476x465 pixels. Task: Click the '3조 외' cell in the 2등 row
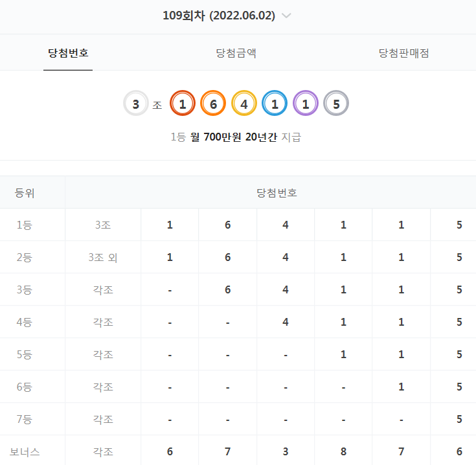103,257
